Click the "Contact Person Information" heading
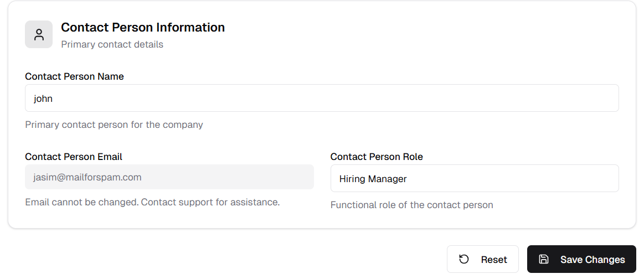644x279 pixels. 143,27
